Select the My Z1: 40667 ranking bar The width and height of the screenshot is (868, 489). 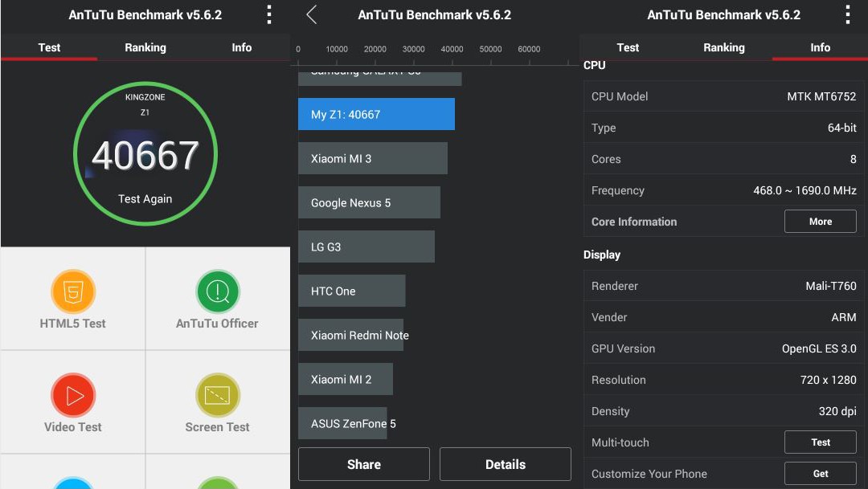pyautogui.click(x=376, y=115)
